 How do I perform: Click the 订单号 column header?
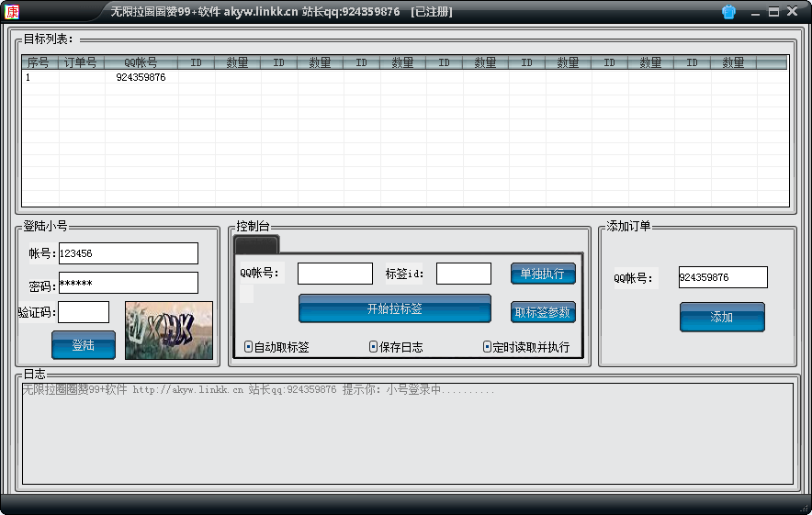[81, 62]
